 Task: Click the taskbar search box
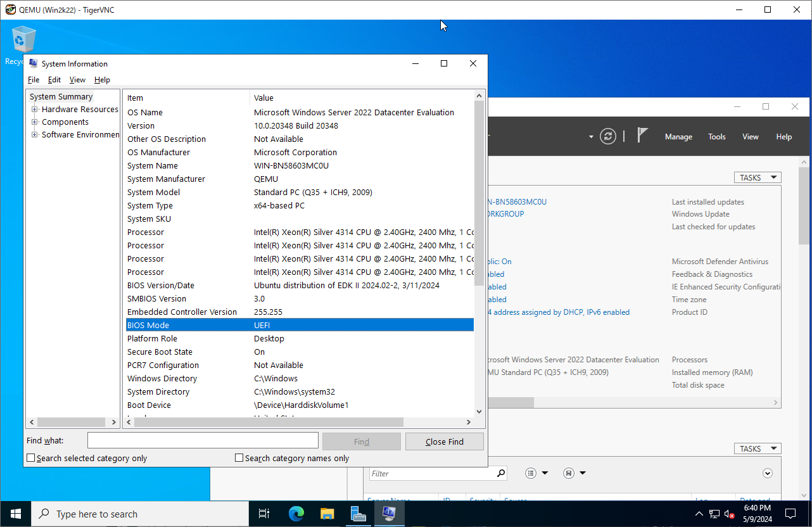139,514
